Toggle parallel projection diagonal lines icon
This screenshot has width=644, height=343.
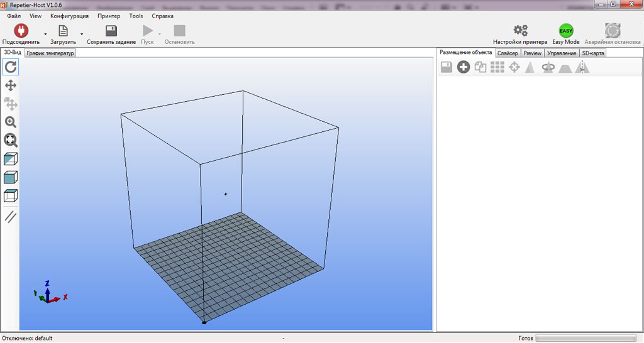click(11, 217)
